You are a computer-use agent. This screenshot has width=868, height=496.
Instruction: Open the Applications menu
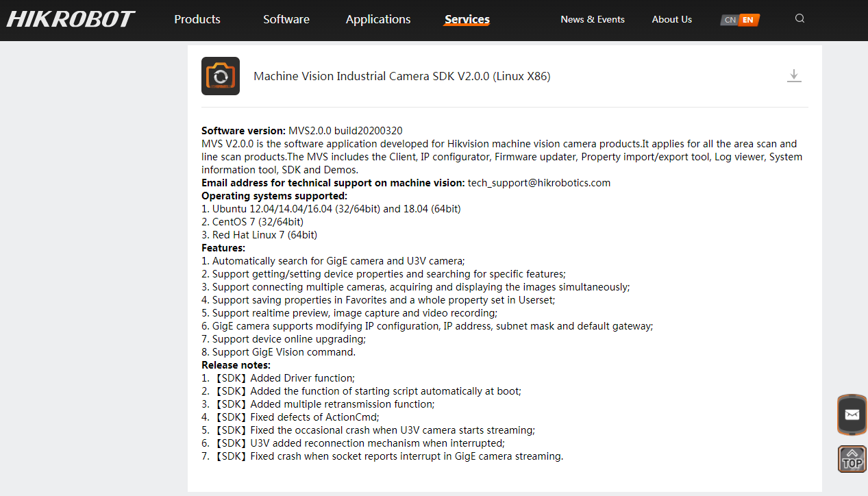coord(377,19)
